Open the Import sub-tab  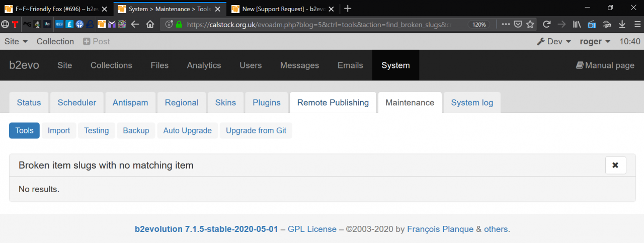59,130
